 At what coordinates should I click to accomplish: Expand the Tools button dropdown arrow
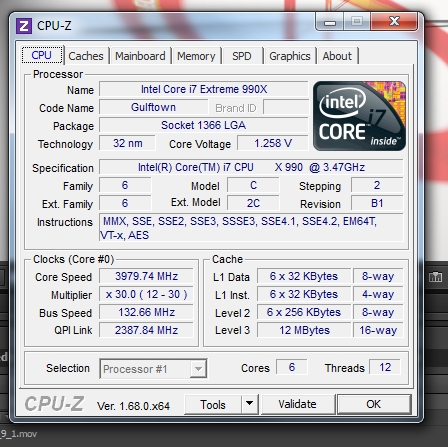(249, 404)
